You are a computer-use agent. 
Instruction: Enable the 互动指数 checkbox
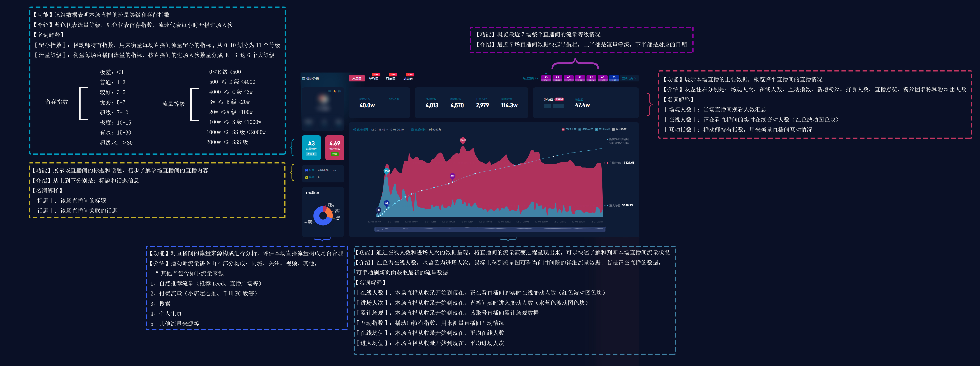[x=613, y=130]
